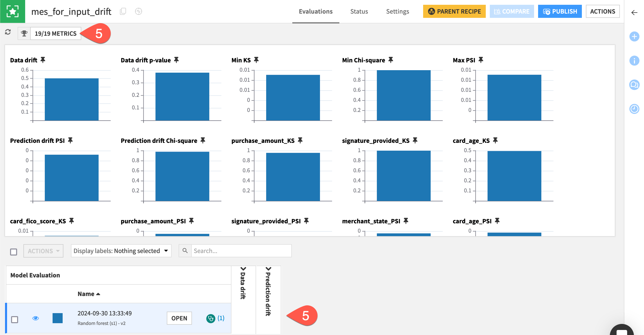Switch to the Status tab
This screenshot has height=335, width=644.
pos(359,12)
